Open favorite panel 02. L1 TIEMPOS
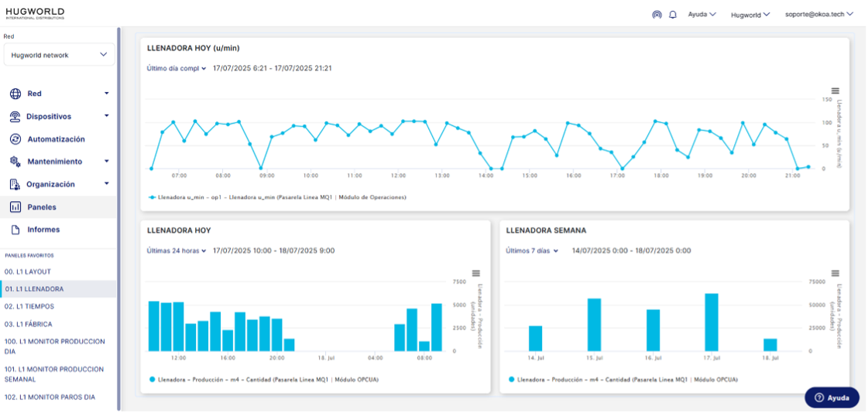Viewport: 868px width, 413px height. coord(29,306)
